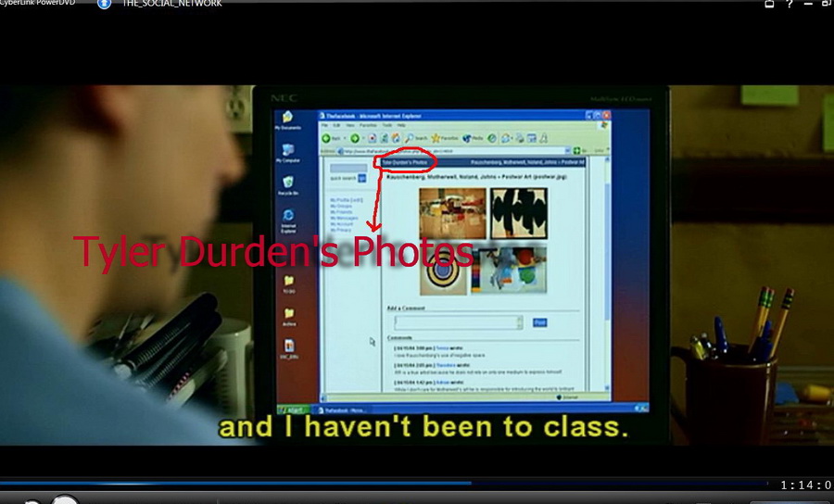
Task: Click the Media toolbar button
Action: tap(473, 138)
